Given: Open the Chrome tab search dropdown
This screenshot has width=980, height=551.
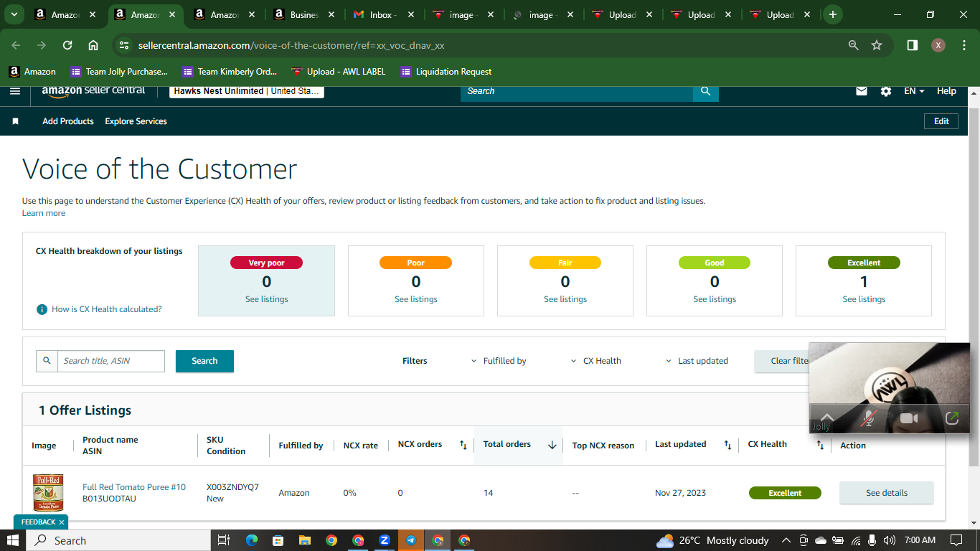Looking at the screenshot, I should click(14, 14).
